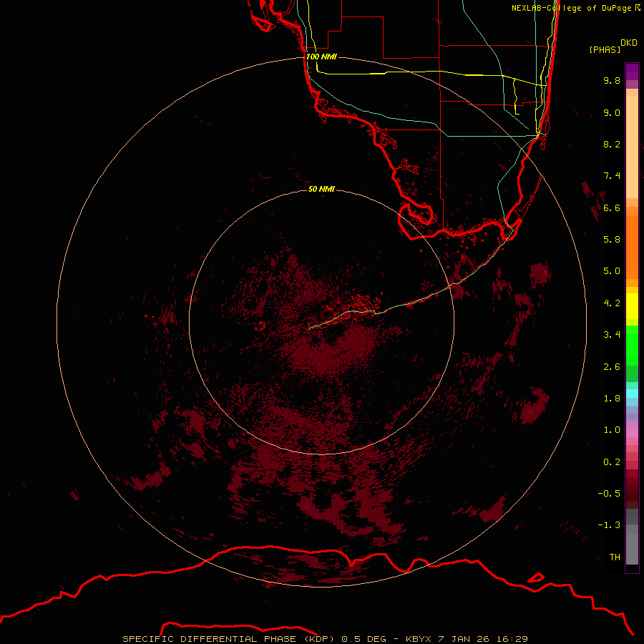The height and width of the screenshot is (644, 644).
Task: Click the orange segment of the color bar
Action: (632, 246)
